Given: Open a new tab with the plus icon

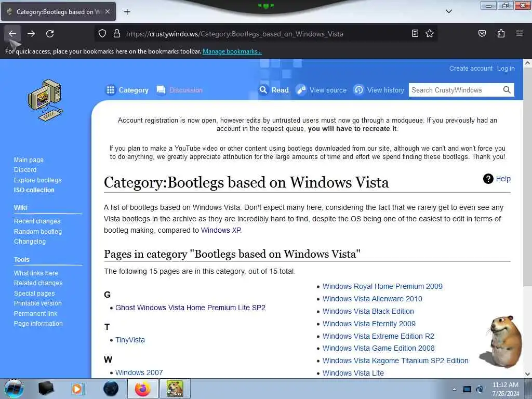Looking at the screenshot, I should (127, 12).
